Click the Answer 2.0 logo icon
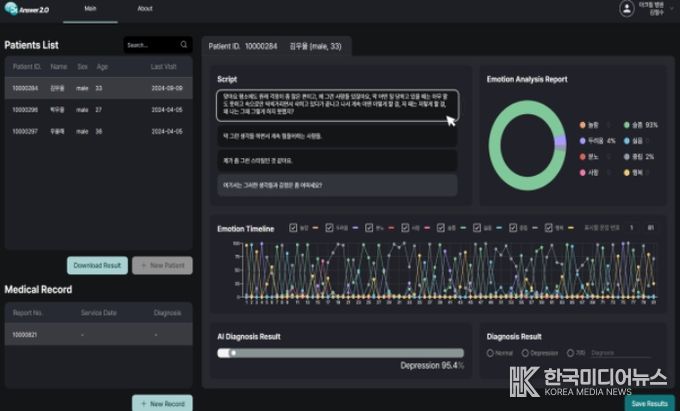 pyautogui.click(x=11, y=8)
